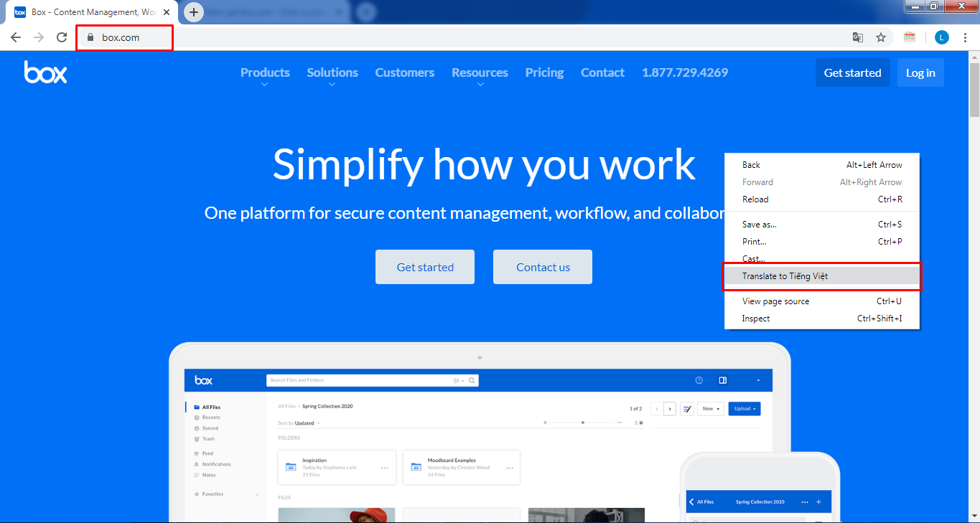Click the Box logo in the site header

coord(45,72)
